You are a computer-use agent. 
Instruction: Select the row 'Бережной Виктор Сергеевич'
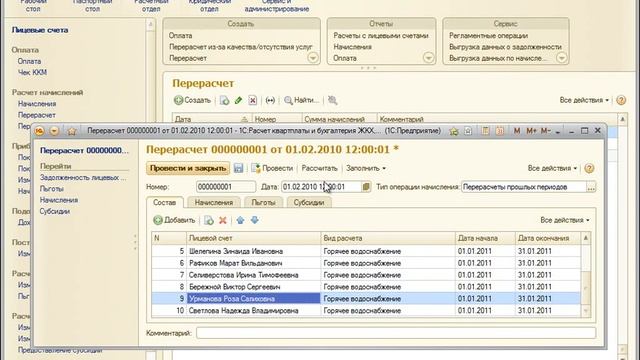click(x=366, y=287)
